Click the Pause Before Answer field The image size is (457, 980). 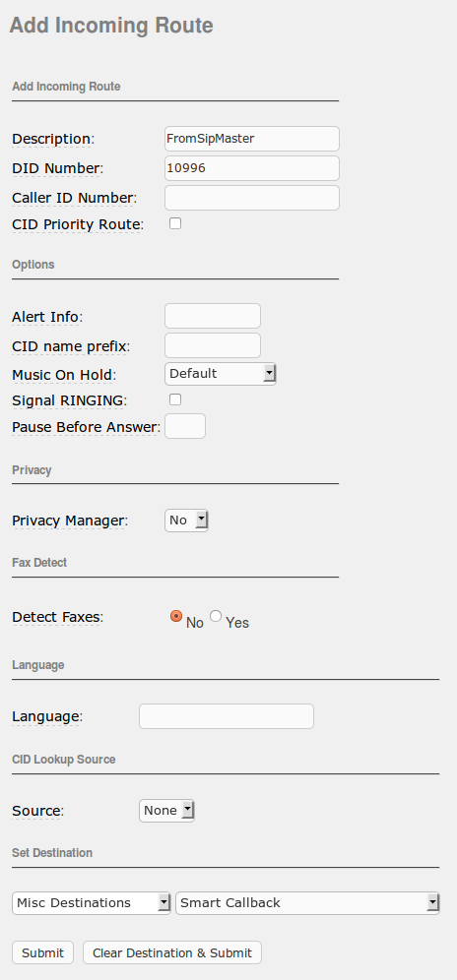(185, 426)
